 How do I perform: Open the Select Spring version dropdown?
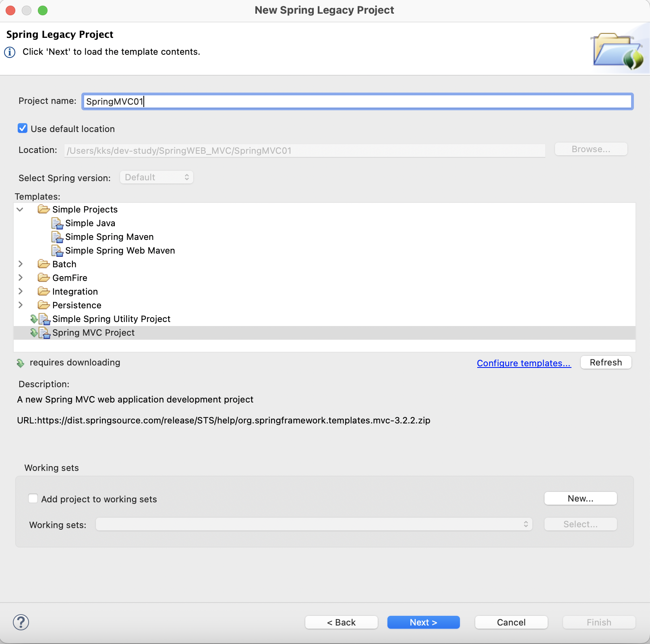click(157, 178)
